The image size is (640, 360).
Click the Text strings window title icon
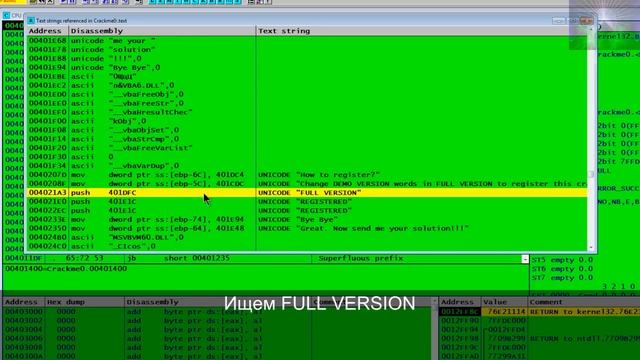31,20
